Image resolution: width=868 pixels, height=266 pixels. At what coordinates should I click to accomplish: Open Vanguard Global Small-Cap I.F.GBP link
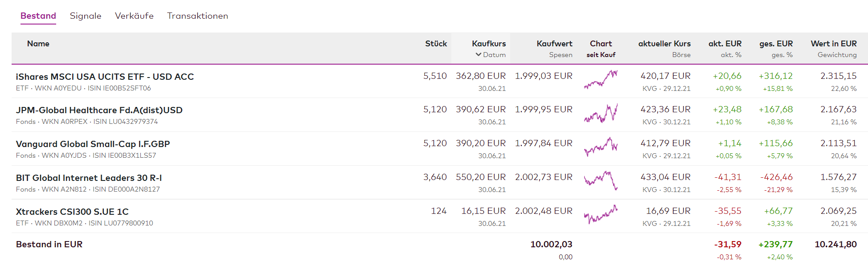click(x=93, y=144)
